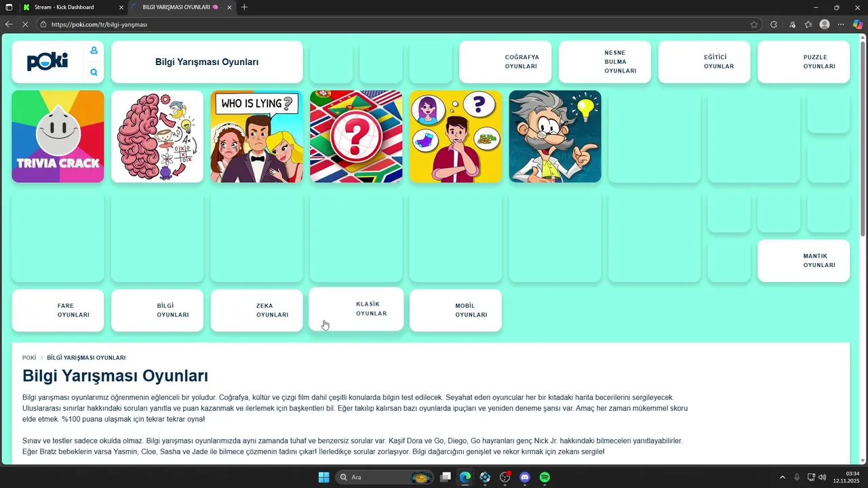This screenshot has width=868, height=488.
Task: Open the Copilot sidebar icon
Action: 858,24
